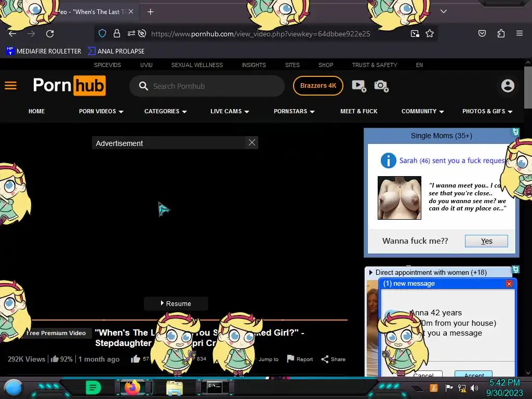Image resolution: width=532 pixels, height=399 pixels.
Task: Open the browser extensions puzzle icon
Action: coord(501,33)
